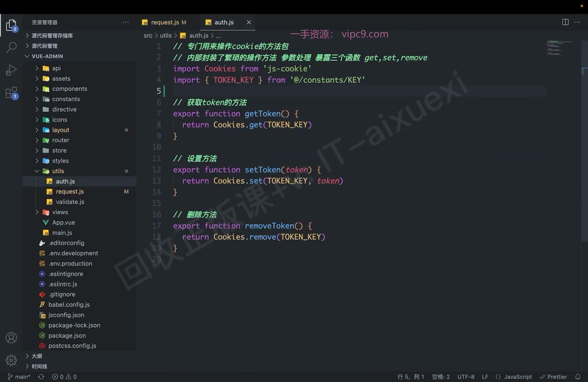Open editor more actions ellipsis
Image resolution: width=588 pixels, height=382 pixels.
577,22
